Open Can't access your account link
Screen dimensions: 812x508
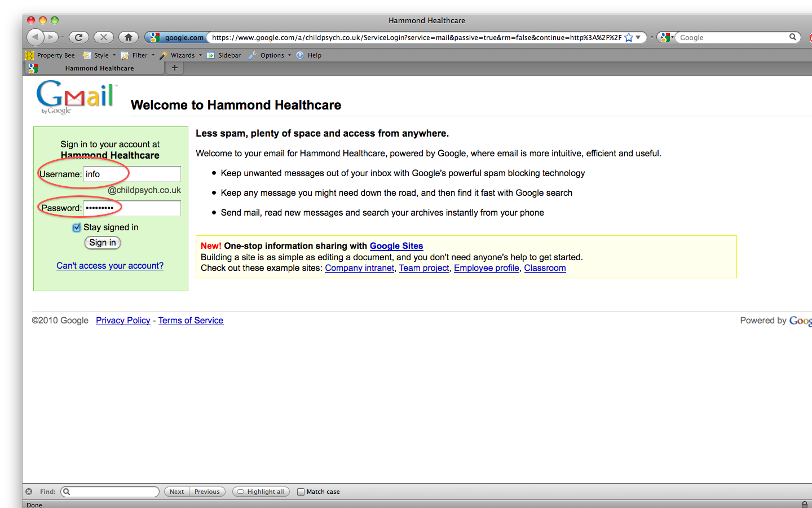pyautogui.click(x=110, y=265)
